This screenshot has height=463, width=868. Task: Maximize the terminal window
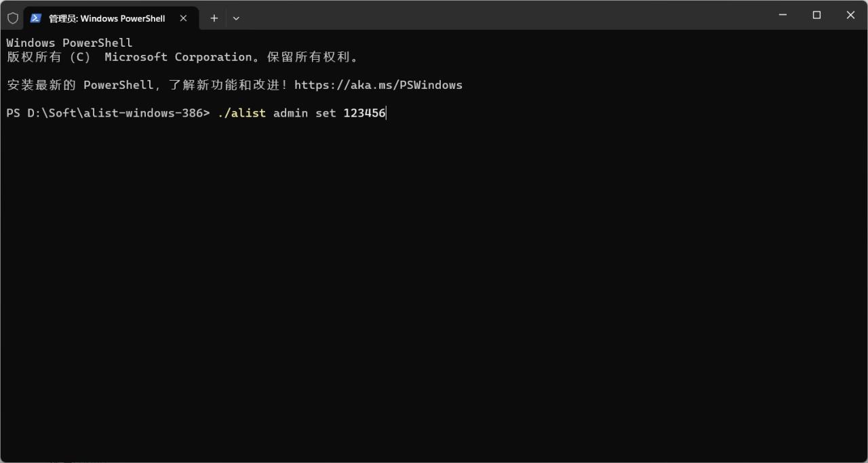click(x=816, y=15)
